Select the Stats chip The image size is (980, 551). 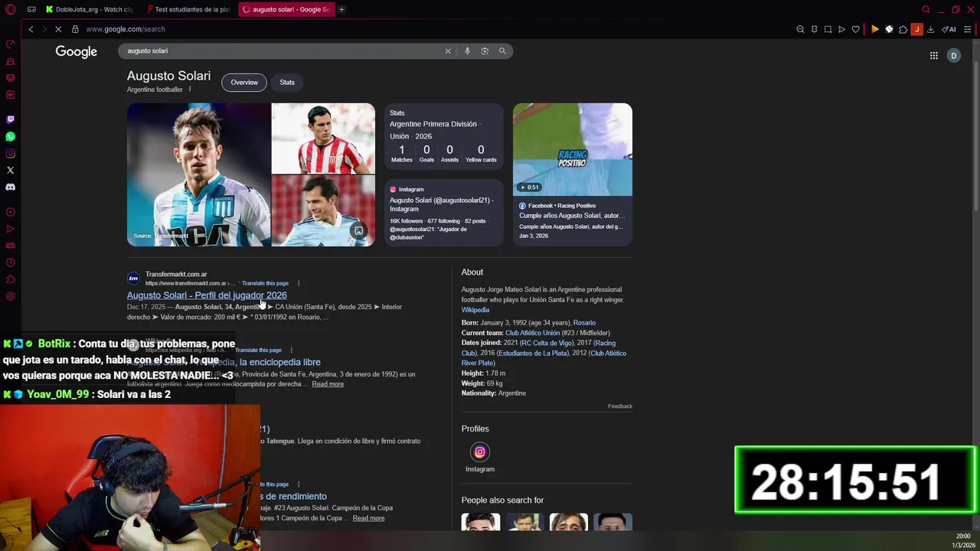click(x=287, y=83)
